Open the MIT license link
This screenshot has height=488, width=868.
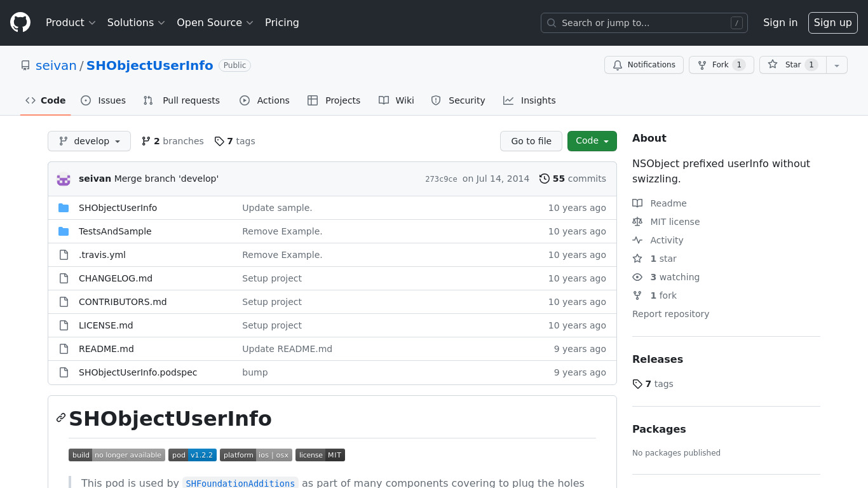coord(674,222)
